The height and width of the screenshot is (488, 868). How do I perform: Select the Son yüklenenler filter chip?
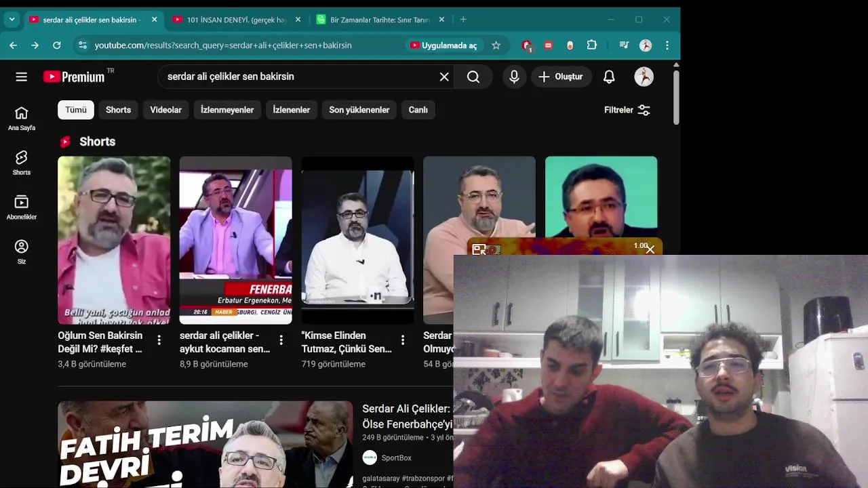click(x=359, y=110)
